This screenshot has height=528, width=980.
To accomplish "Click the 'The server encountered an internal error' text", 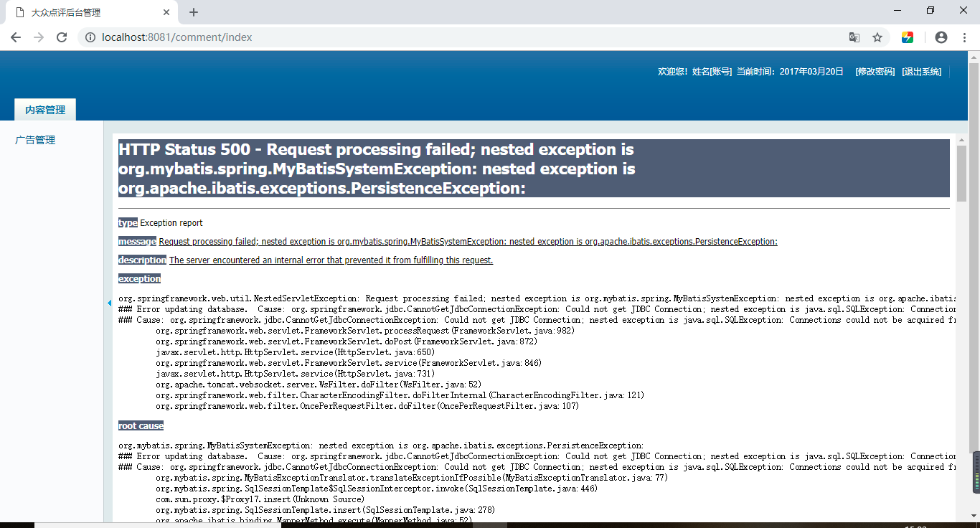I will 331,260.
